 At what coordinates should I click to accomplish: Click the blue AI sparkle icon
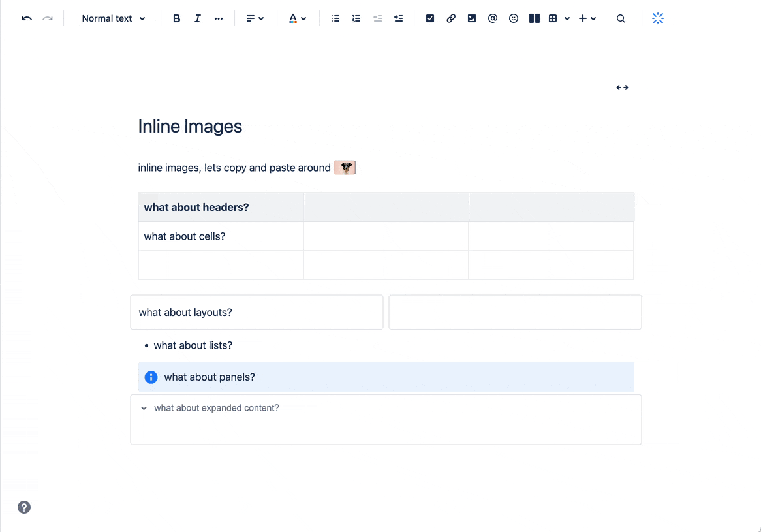(658, 18)
